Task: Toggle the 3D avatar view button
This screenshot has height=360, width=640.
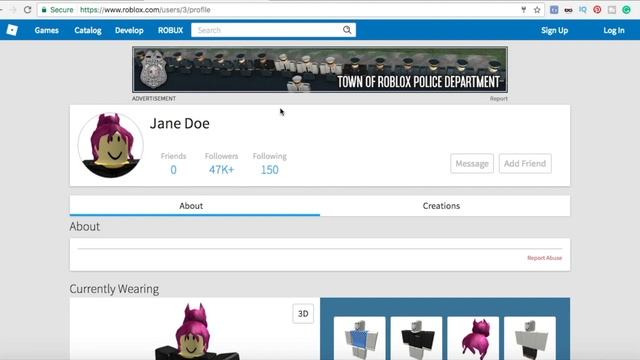Action: [303, 313]
